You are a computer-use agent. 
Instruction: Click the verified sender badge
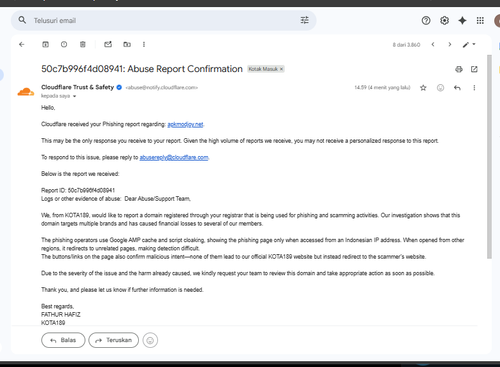click(119, 87)
